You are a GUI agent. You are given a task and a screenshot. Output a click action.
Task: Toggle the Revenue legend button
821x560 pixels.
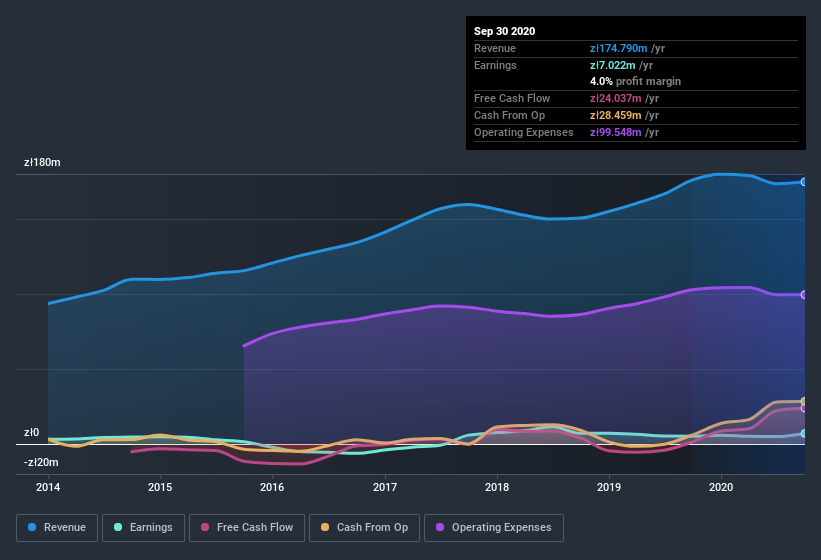[x=57, y=528]
